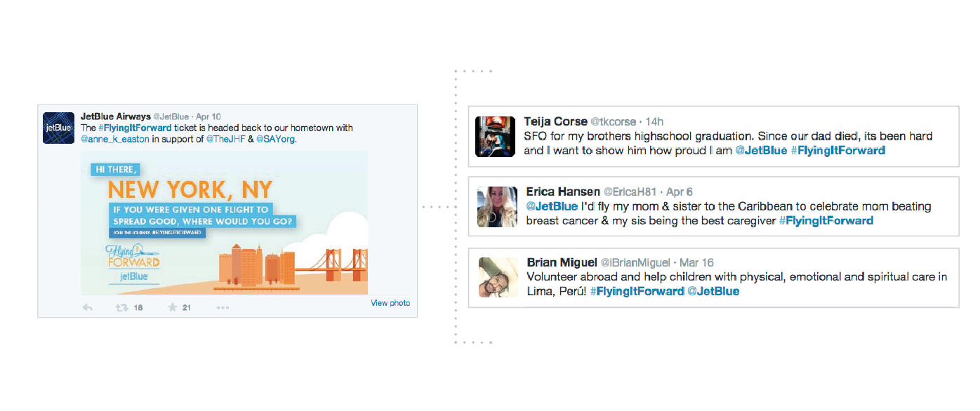This screenshot has height=411, width=980.
Task: Open the @SAYorg mention
Action: (275, 140)
